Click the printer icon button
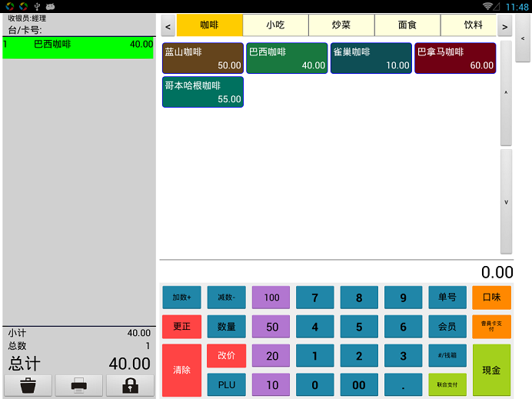Viewport: 532px width, 399px height. tap(78, 386)
